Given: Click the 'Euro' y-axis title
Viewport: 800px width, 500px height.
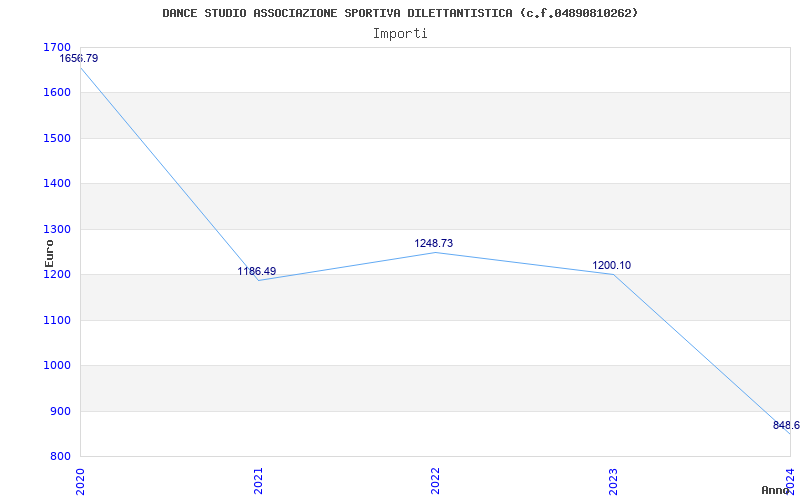Looking at the screenshot, I should (49, 253).
